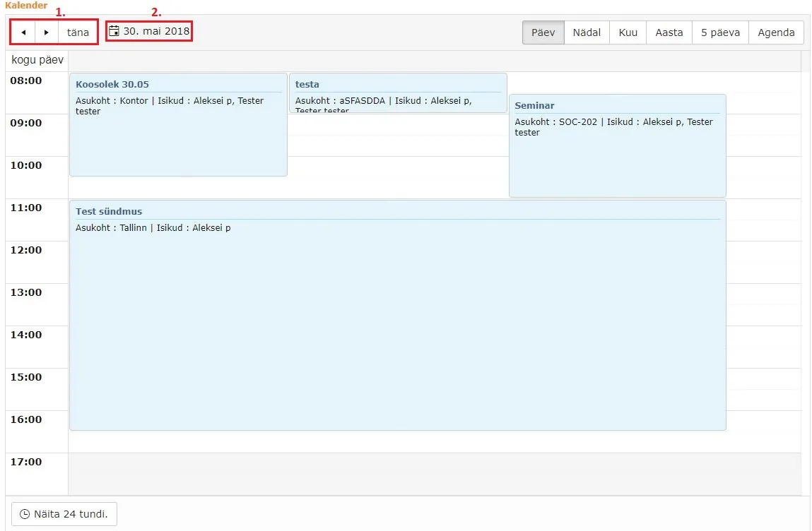Viewport: 812px width, 531px height.
Task: Open the Koosolek 30.05 event
Action: (178, 125)
